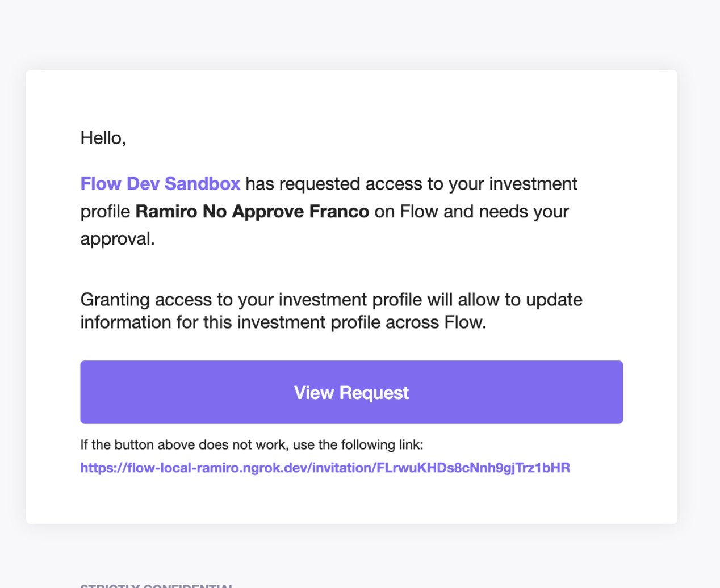Click "on Flow and needs your" text

point(471,212)
